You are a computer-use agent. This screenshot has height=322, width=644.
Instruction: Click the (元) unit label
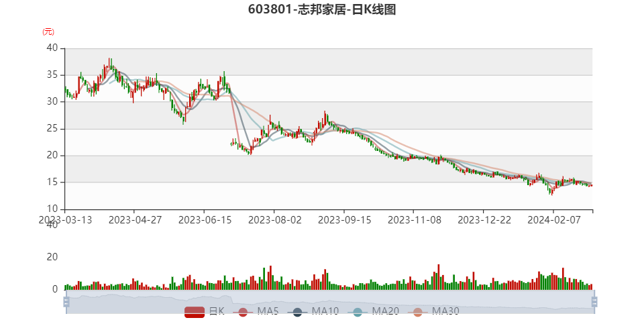coord(48,32)
